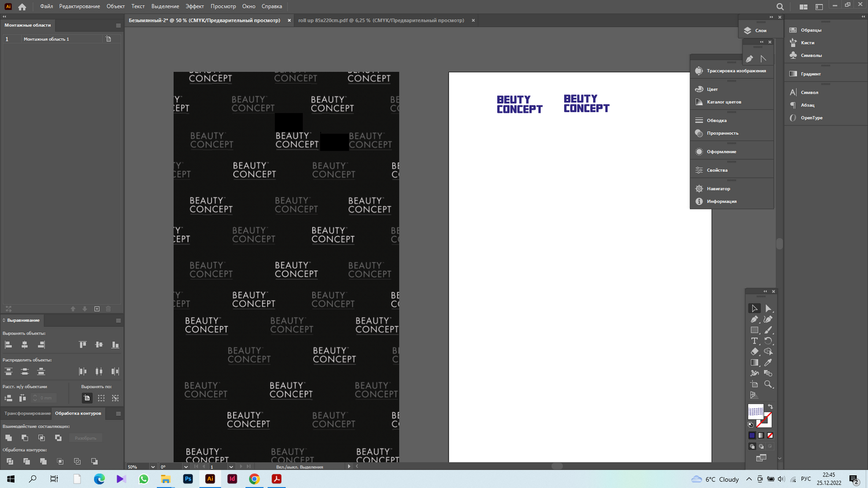Toggle Align to Selection option
This screenshot has width=868, height=488.
tap(101, 398)
